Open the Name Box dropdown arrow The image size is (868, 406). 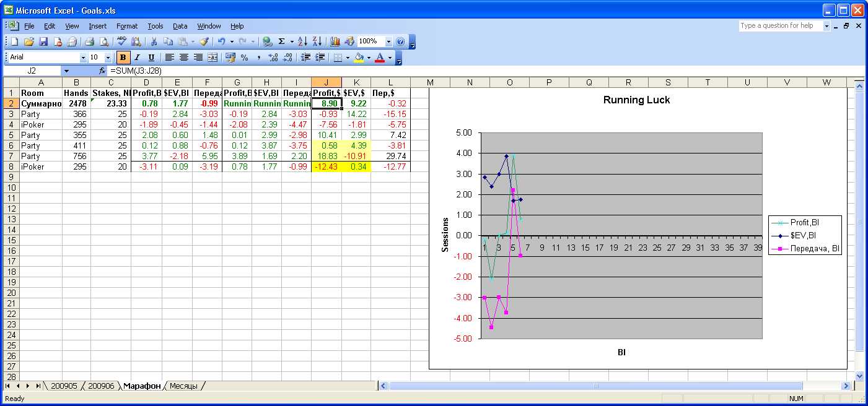coord(66,71)
